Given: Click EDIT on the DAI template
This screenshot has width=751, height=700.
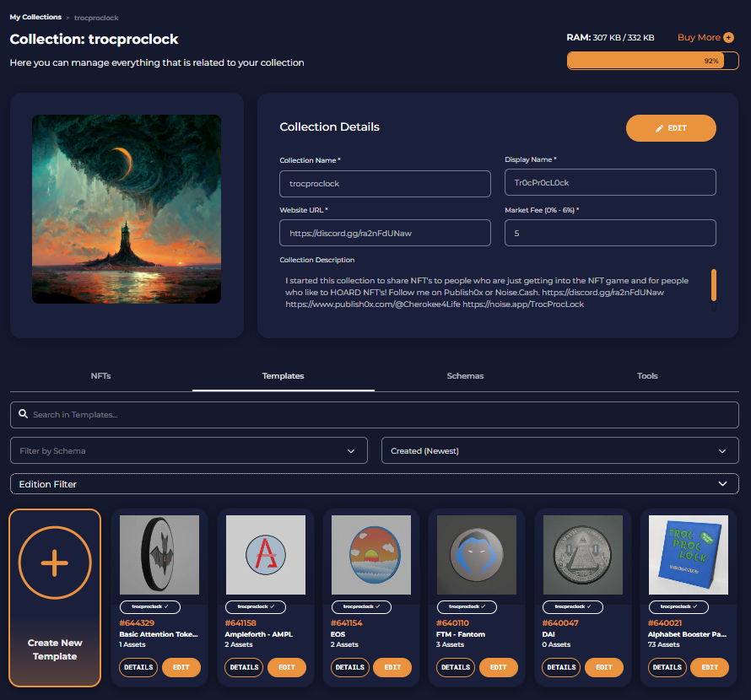Looking at the screenshot, I should tap(604, 667).
